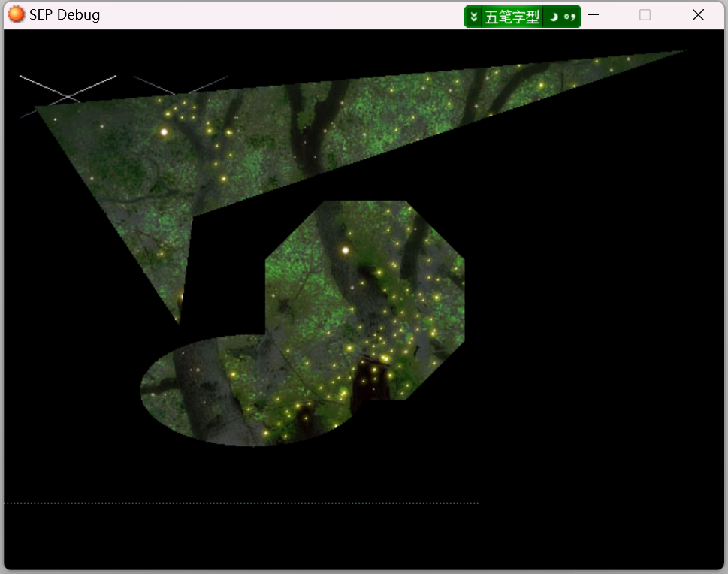
Task: Click the SEP Debug title text
Action: (x=65, y=15)
